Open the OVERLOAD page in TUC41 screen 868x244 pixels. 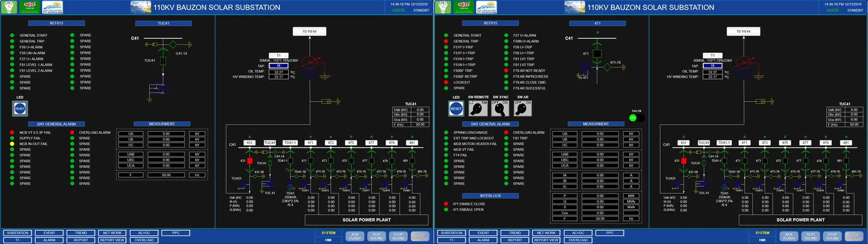tap(144, 240)
